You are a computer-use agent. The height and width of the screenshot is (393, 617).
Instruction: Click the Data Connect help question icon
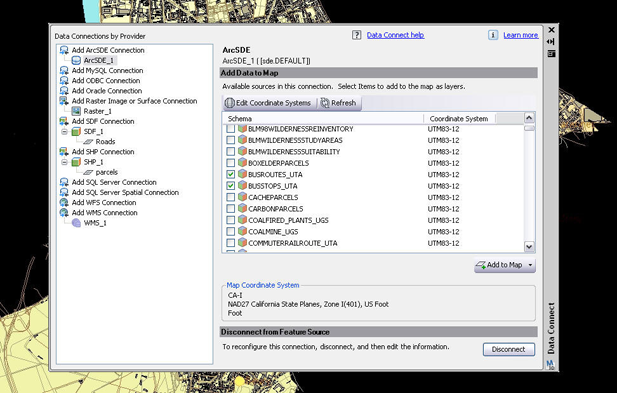click(x=356, y=35)
